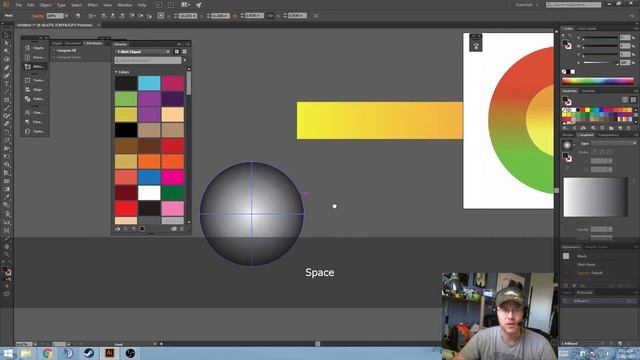Open the Object menu
This screenshot has height=360, width=640.
click(45, 5)
